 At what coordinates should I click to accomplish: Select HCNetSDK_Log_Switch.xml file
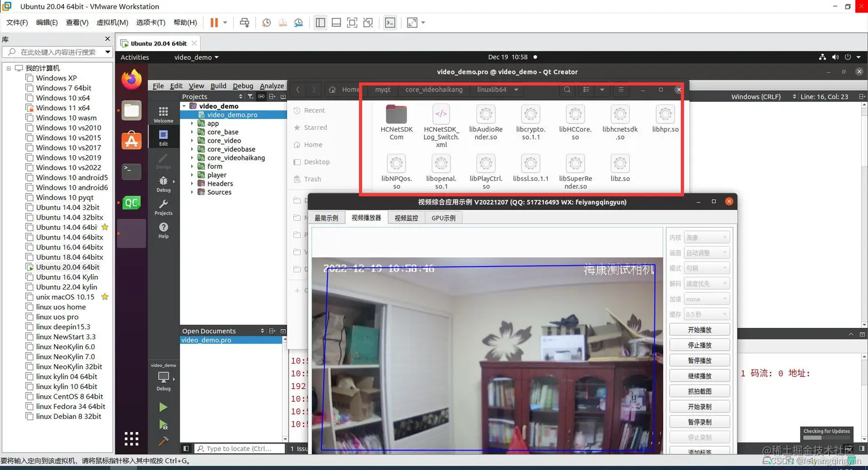tap(441, 126)
